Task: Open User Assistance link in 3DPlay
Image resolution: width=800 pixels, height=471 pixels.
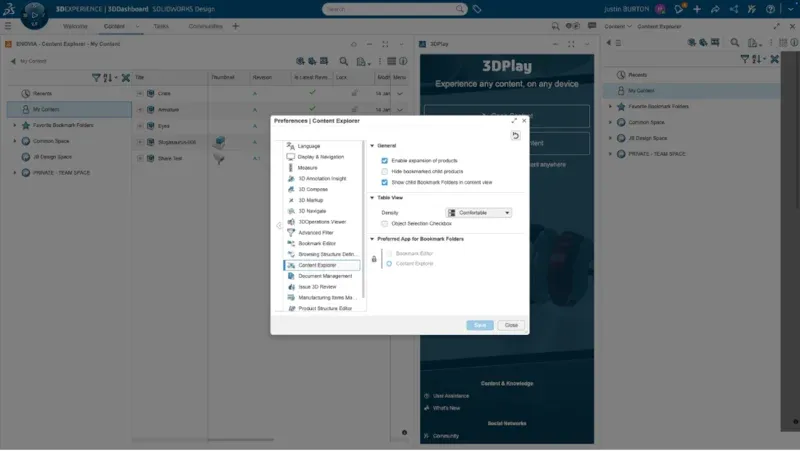Action: click(x=451, y=396)
